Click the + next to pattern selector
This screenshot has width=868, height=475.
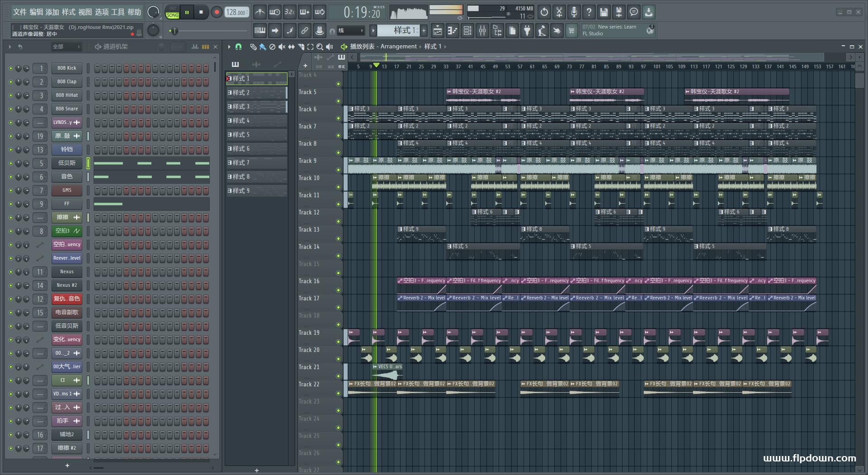(x=424, y=31)
